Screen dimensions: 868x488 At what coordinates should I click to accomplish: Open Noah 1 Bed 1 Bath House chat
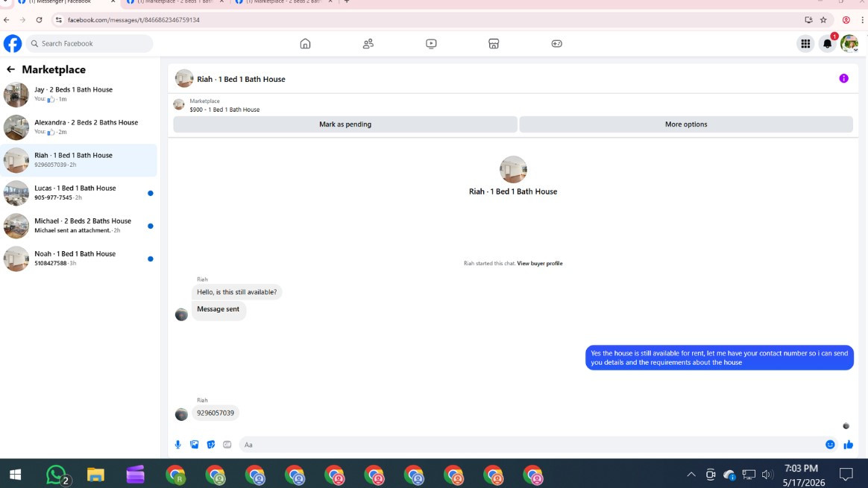[x=79, y=259]
